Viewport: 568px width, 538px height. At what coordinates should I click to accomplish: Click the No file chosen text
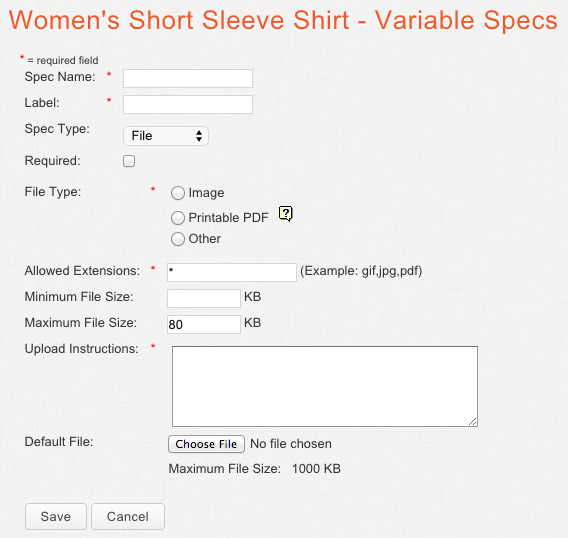pos(291,444)
